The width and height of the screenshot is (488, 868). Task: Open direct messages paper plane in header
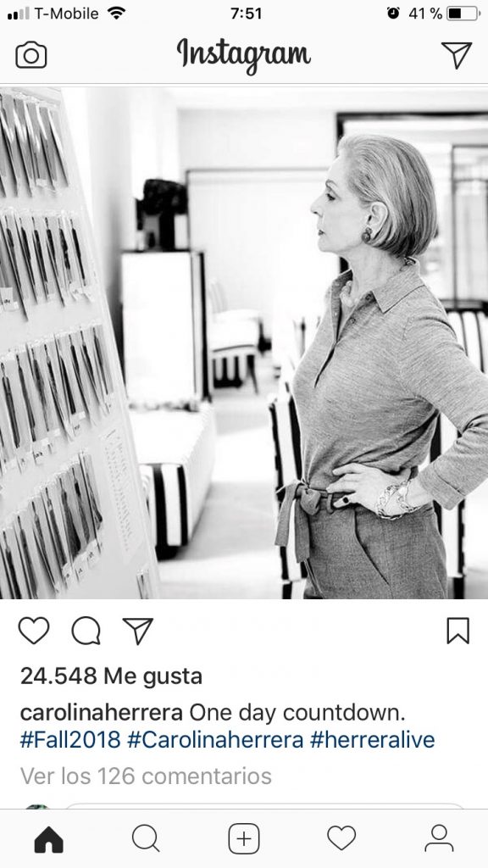tap(457, 55)
